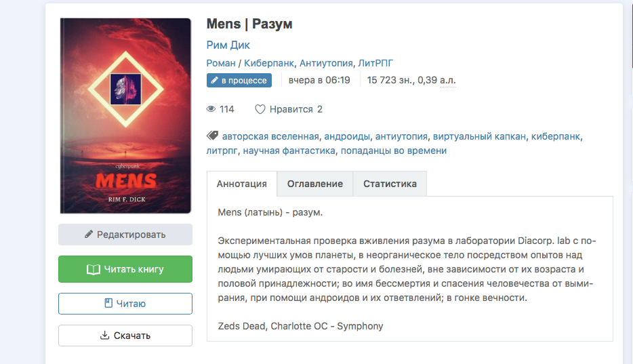
Task: Open the виртуальный капкан tag
Action: click(x=479, y=136)
